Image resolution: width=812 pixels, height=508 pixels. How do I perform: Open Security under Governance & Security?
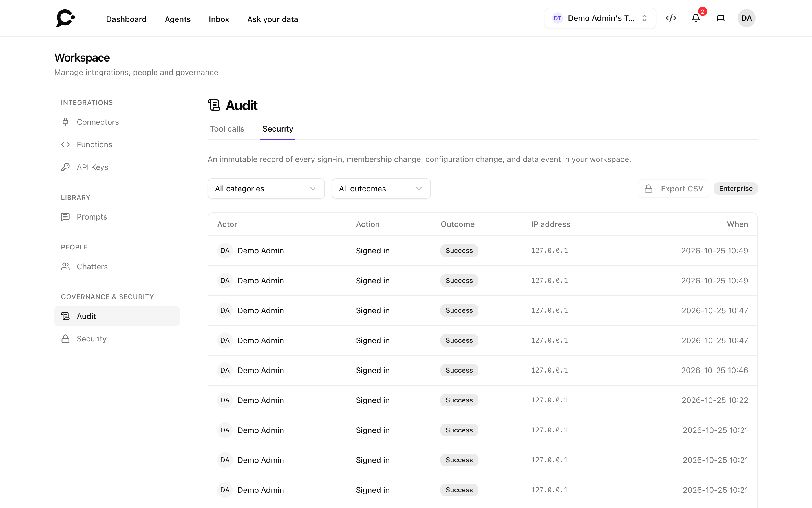pyautogui.click(x=117, y=339)
